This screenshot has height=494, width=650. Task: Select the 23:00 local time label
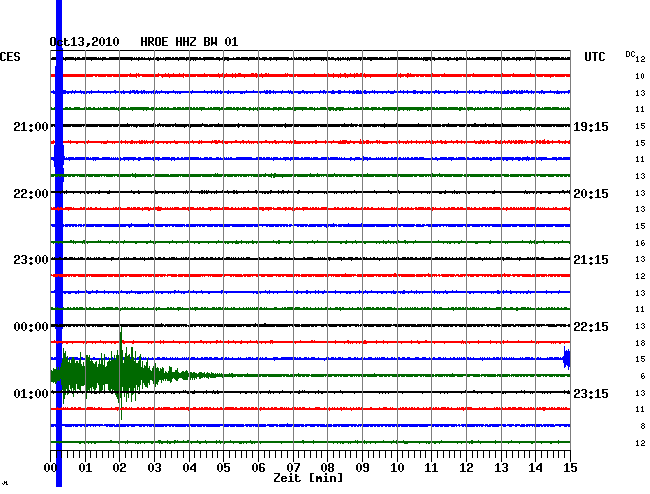click(31, 260)
